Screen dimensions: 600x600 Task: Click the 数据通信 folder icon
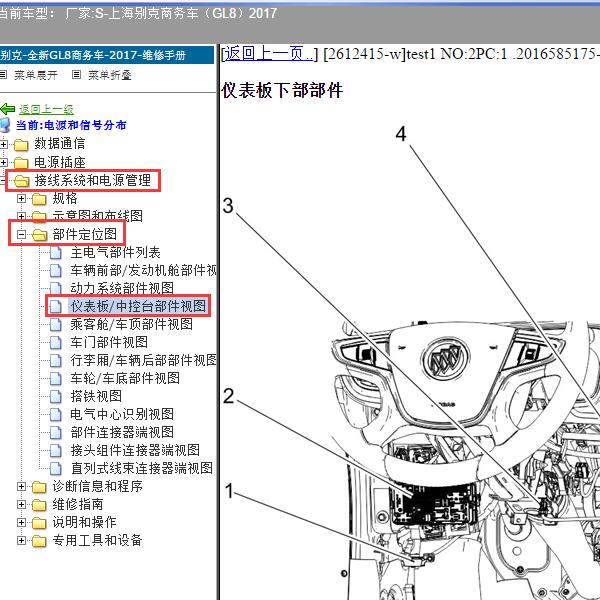[x=21, y=145]
